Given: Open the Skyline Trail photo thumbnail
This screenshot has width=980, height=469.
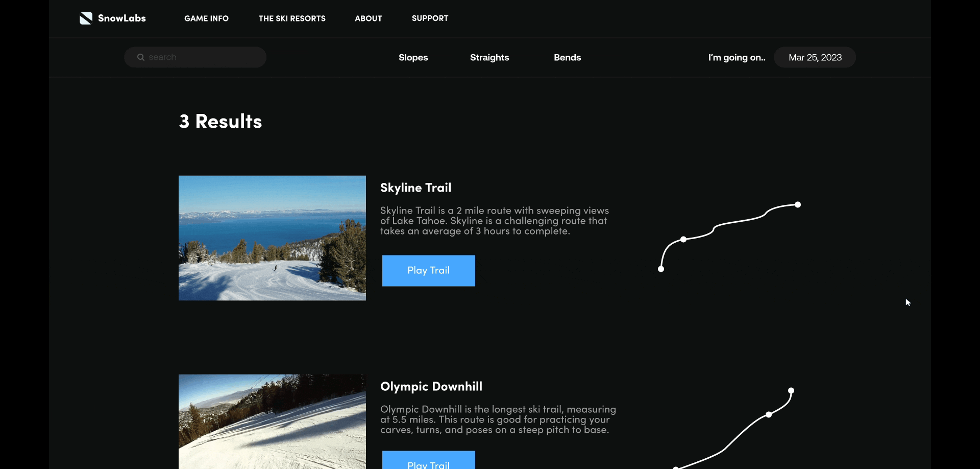Looking at the screenshot, I should point(272,238).
